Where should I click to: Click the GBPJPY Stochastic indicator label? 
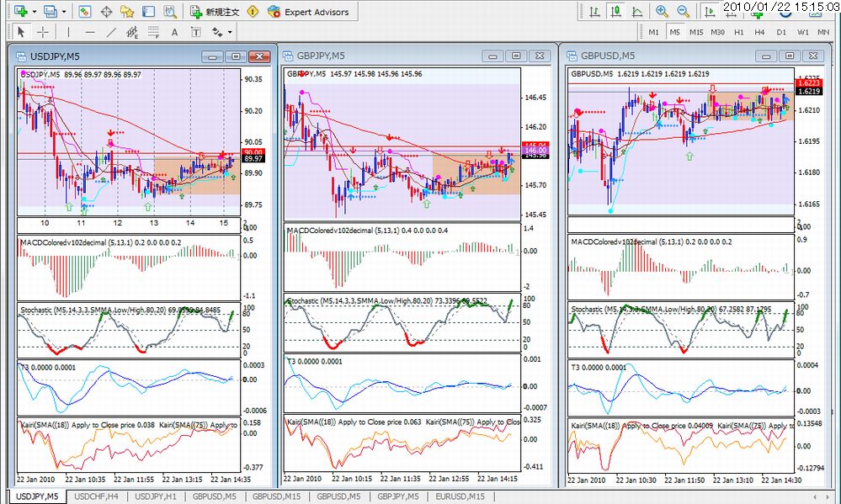tap(387, 301)
